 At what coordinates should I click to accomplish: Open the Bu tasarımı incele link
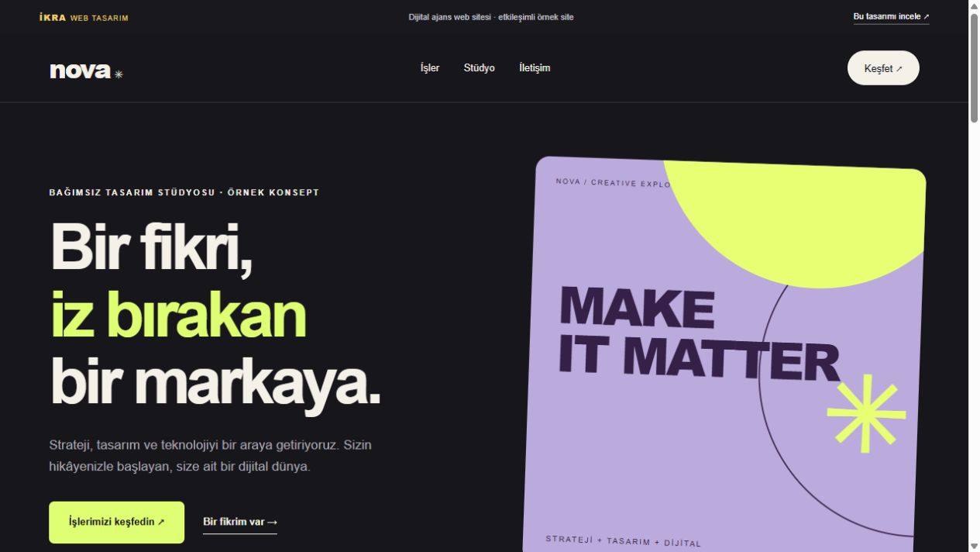(891, 16)
